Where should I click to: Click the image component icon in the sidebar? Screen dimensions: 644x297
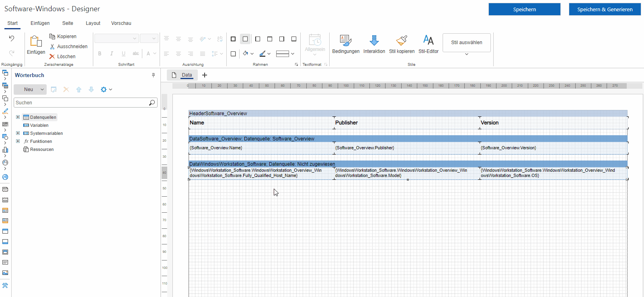[5, 273]
